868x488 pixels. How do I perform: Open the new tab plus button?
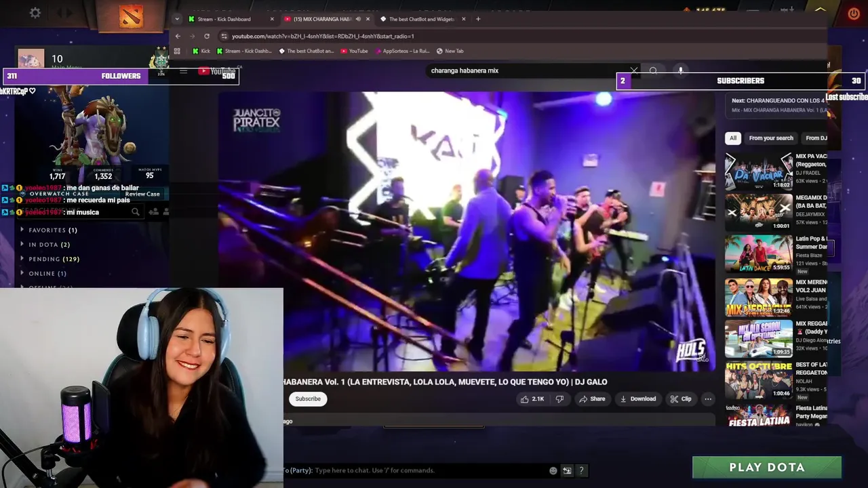478,19
